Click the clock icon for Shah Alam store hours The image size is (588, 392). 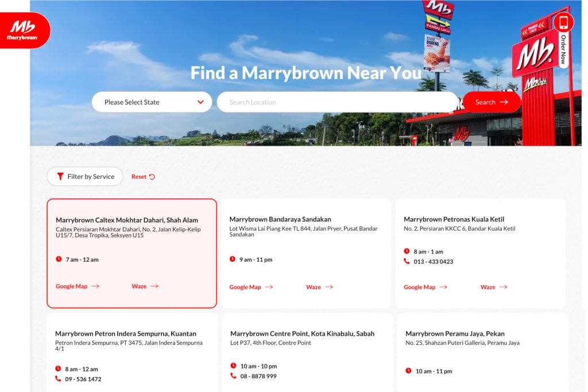click(x=59, y=259)
